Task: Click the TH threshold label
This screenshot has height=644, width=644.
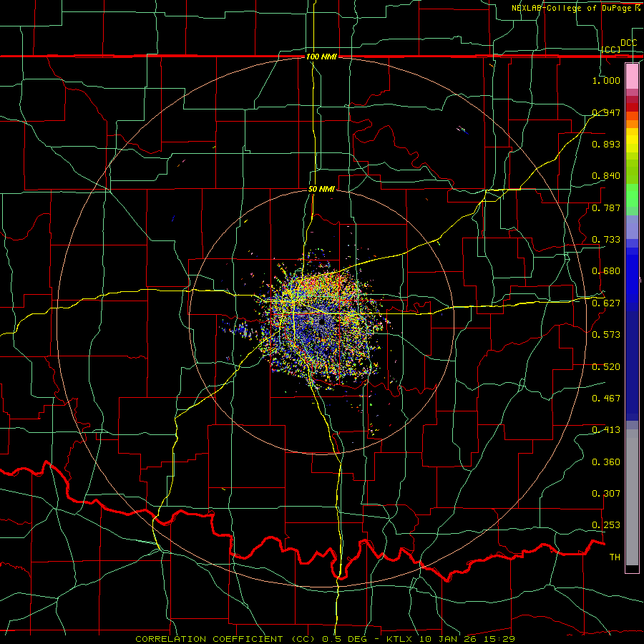Action: [x=615, y=557]
